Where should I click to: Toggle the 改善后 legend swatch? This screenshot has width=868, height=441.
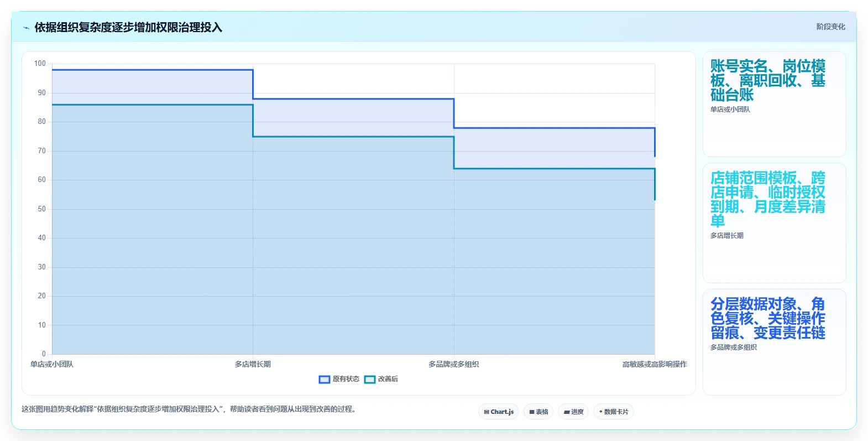tap(370, 380)
